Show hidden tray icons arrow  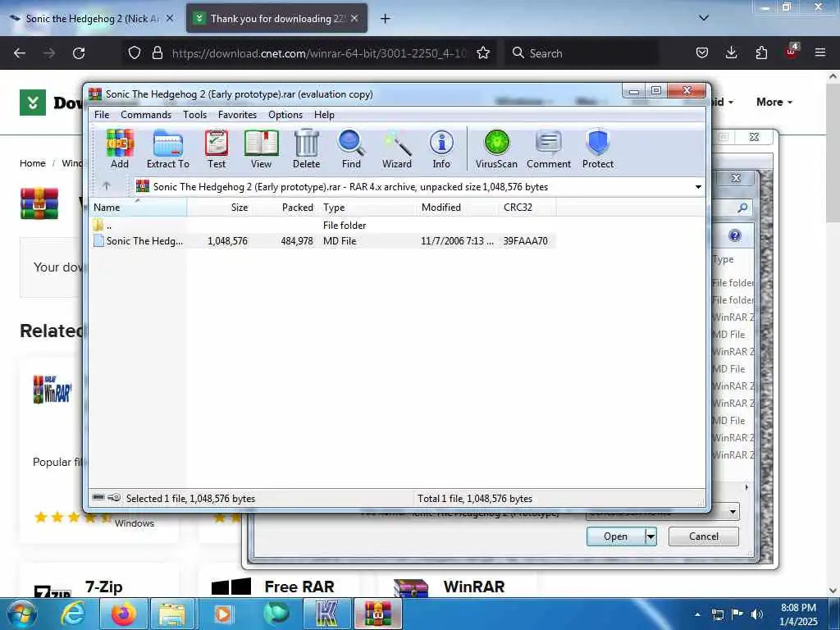[697, 614]
